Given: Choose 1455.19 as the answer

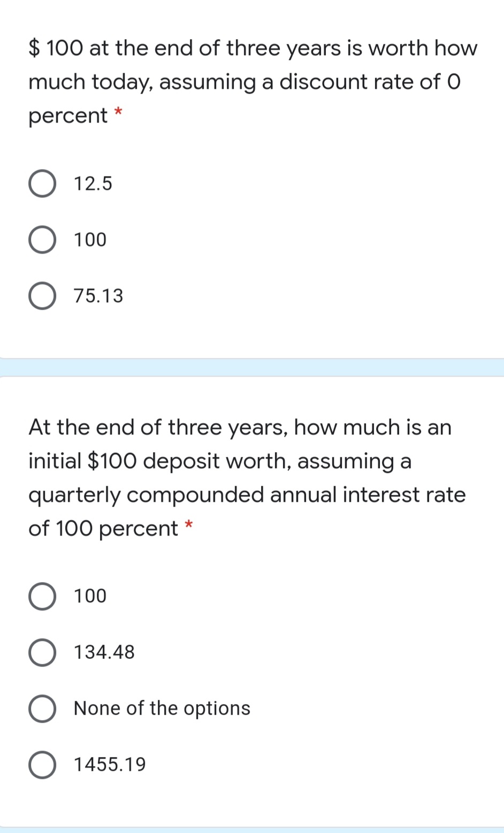Looking at the screenshot, I should [43, 764].
